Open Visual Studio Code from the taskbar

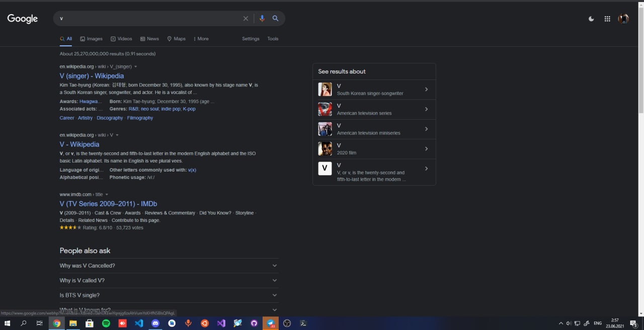(139, 323)
